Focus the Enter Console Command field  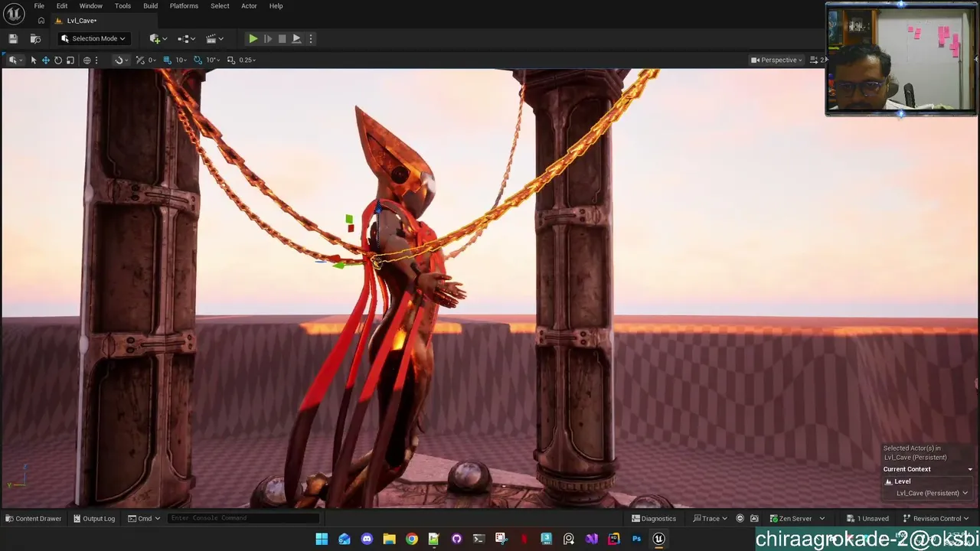tap(243, 518)
